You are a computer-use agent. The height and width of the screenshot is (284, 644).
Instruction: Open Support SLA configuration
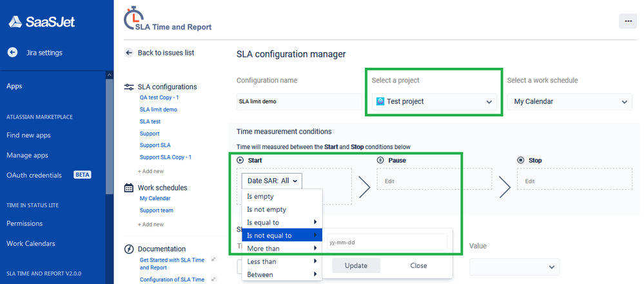coord(155,145)
